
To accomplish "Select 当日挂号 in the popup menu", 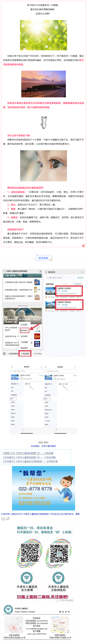I will 24,336.
